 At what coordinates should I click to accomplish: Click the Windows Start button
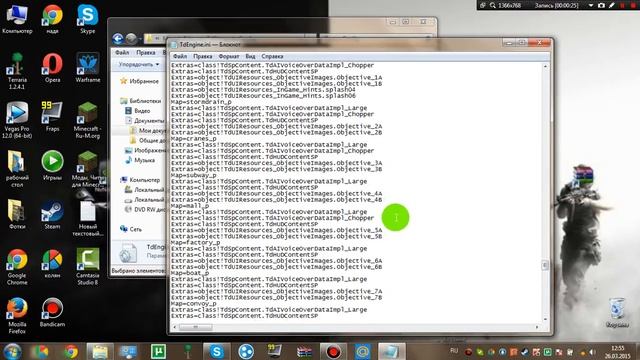coord(12,351)
